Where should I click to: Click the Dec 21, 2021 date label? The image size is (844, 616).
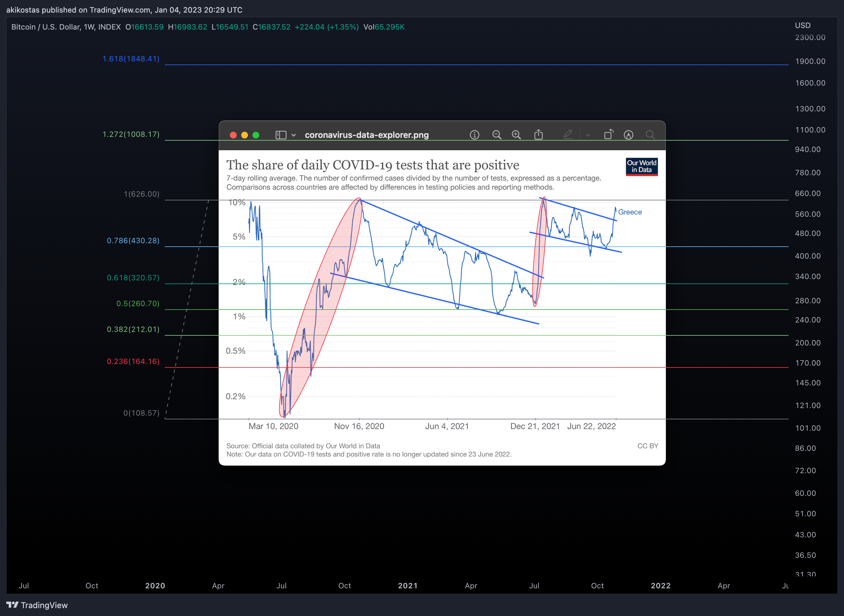535,426
